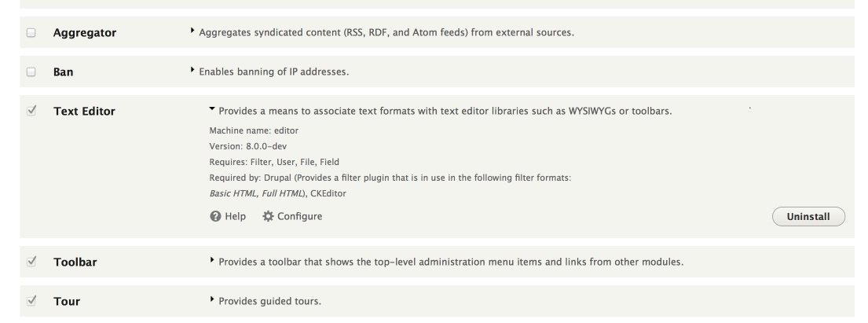Viewport: 868px width, 323px height.
Task: Click the Toolbar module checkbox
Action: tap(31, 262)
